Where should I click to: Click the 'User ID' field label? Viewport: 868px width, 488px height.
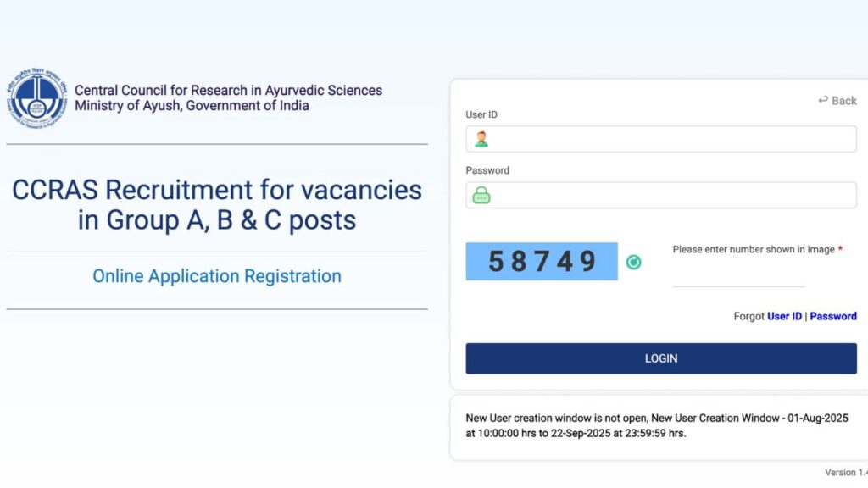tap(481, 114)
